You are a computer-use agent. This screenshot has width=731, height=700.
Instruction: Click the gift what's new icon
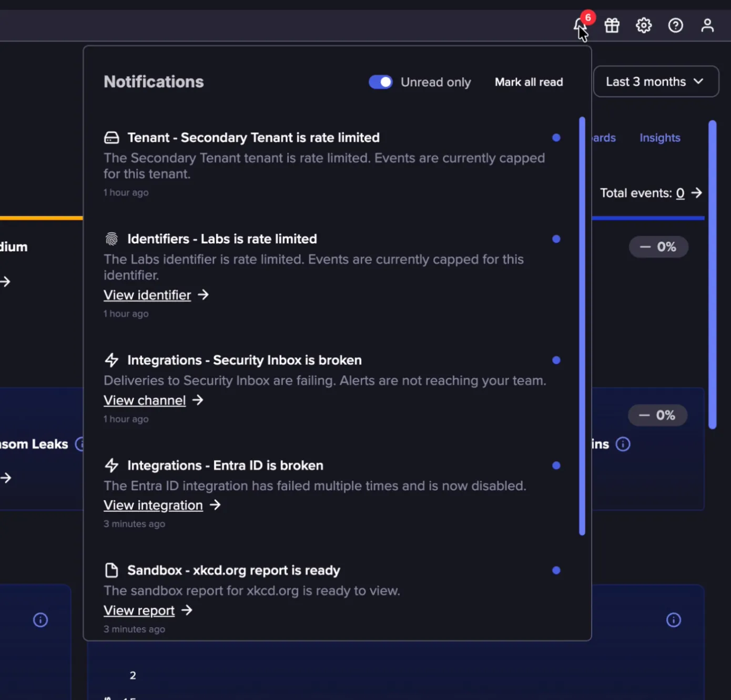click(612, 25)
